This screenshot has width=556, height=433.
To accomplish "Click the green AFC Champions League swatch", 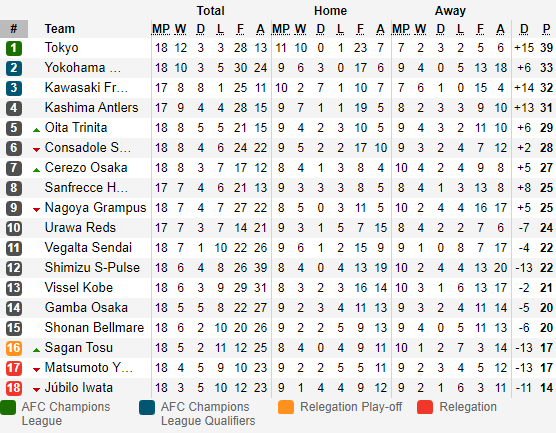I will [x=8, y=407].
